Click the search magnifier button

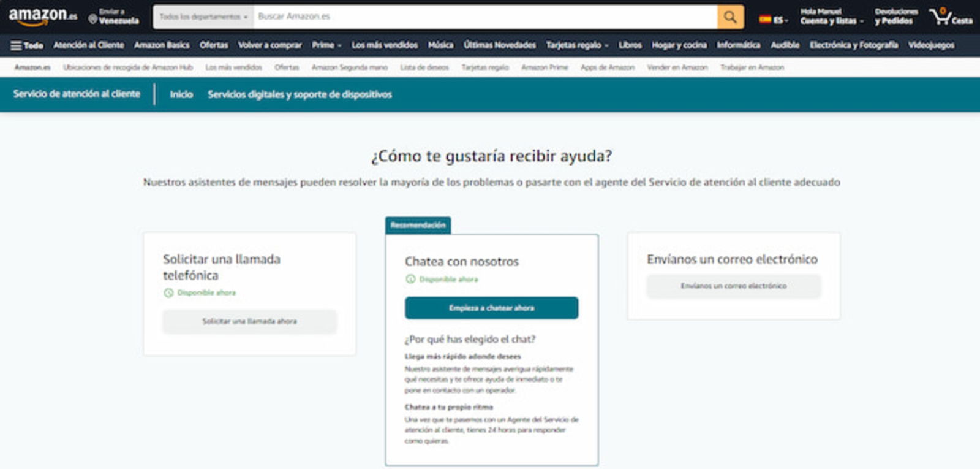[730, 17]
